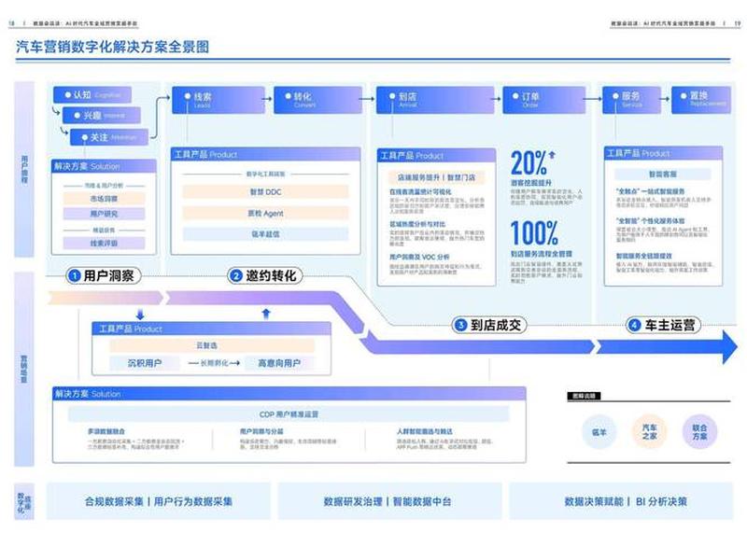Click the 100% statistic
Image resolution: width=747 pixels, height=560 pixels.
[534, 232]
